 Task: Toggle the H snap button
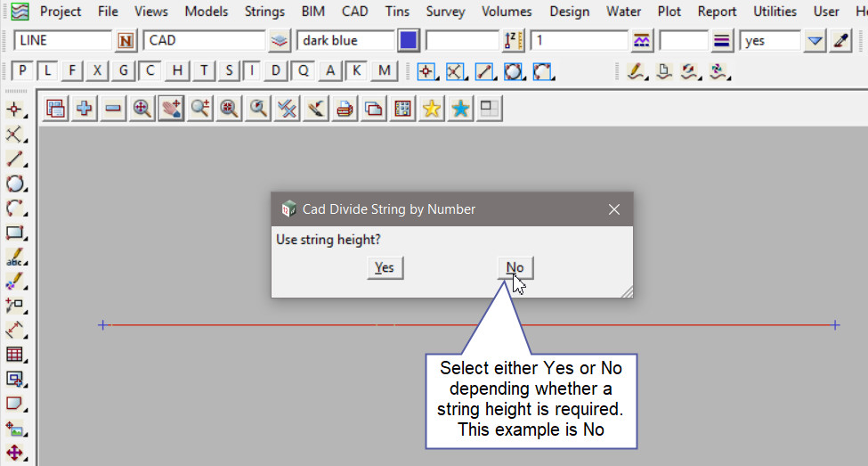(177, 71)
